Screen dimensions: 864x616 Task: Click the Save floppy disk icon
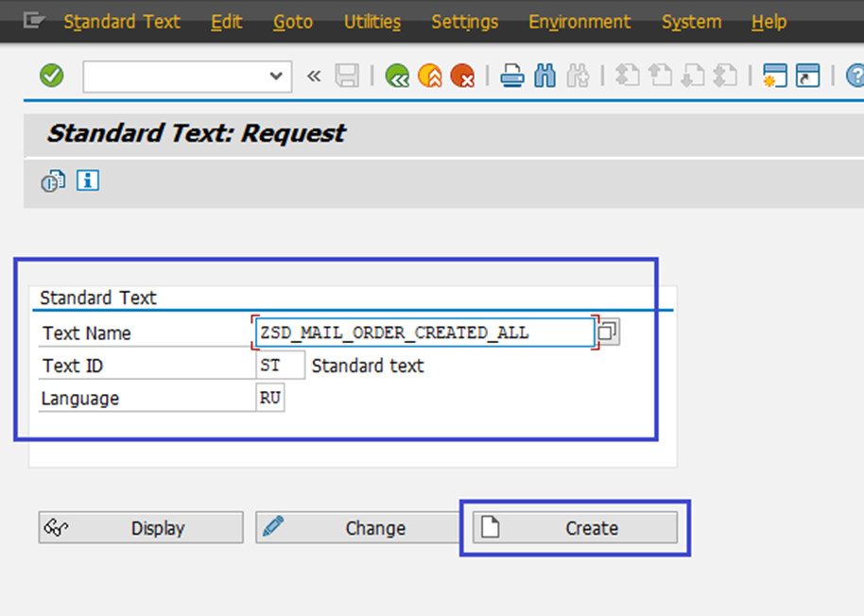[x=347, y=76]
